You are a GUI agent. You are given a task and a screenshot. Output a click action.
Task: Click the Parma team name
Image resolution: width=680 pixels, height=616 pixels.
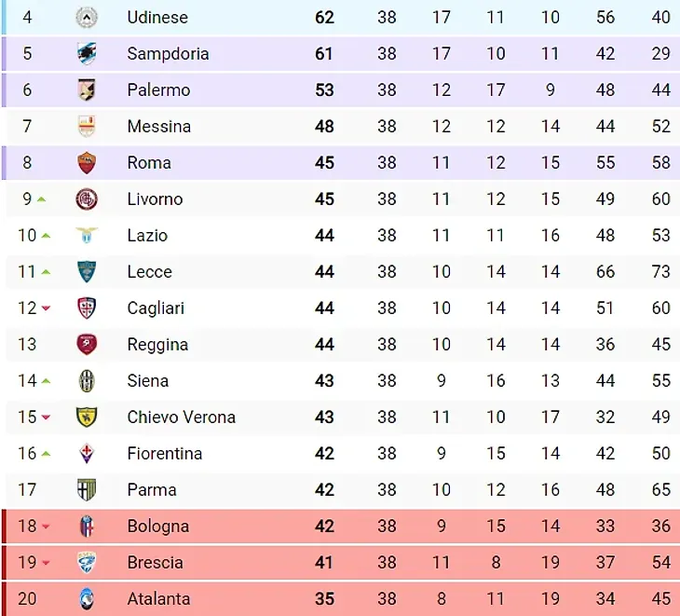[151, 489]
